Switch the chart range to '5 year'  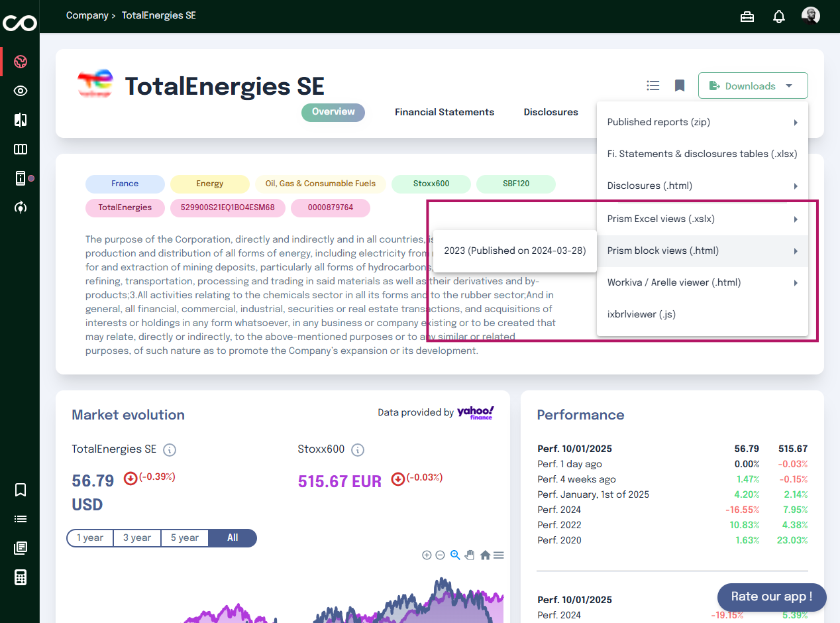pyautogui.click(x=184, y=538)
